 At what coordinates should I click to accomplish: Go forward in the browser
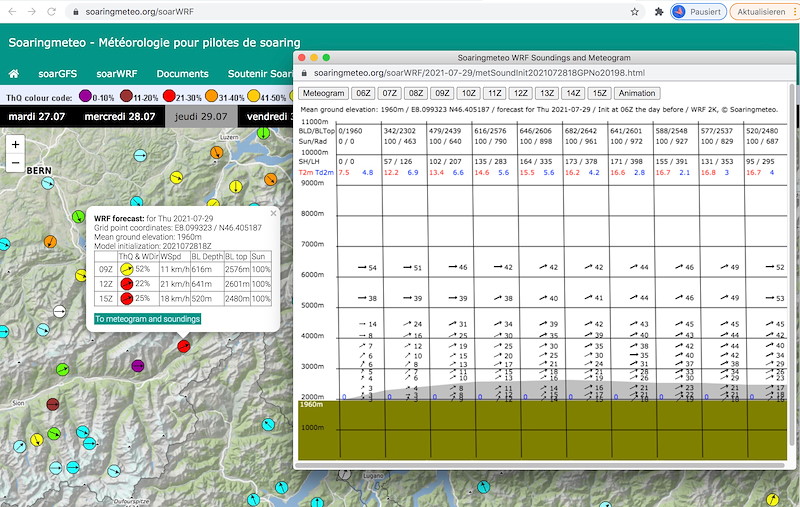(32, 11)
